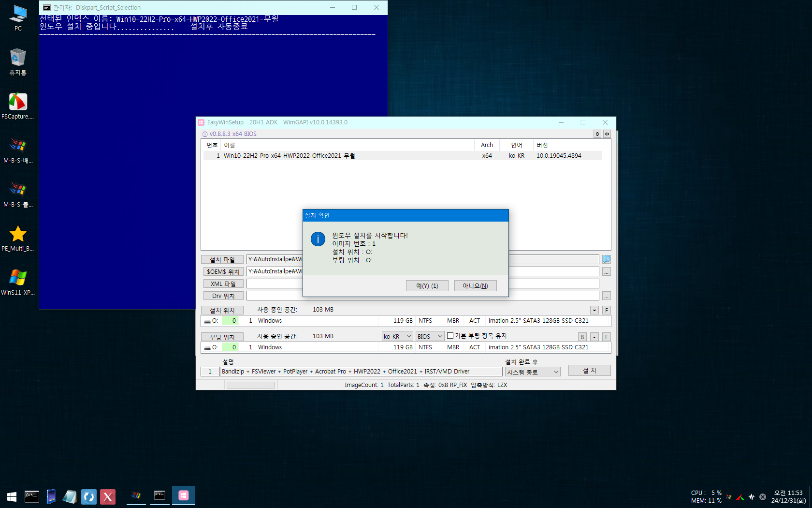The width and height of the screenshot is (812, 508).
Task: Confirm installation with 예(Y) button
Action: 427,286
